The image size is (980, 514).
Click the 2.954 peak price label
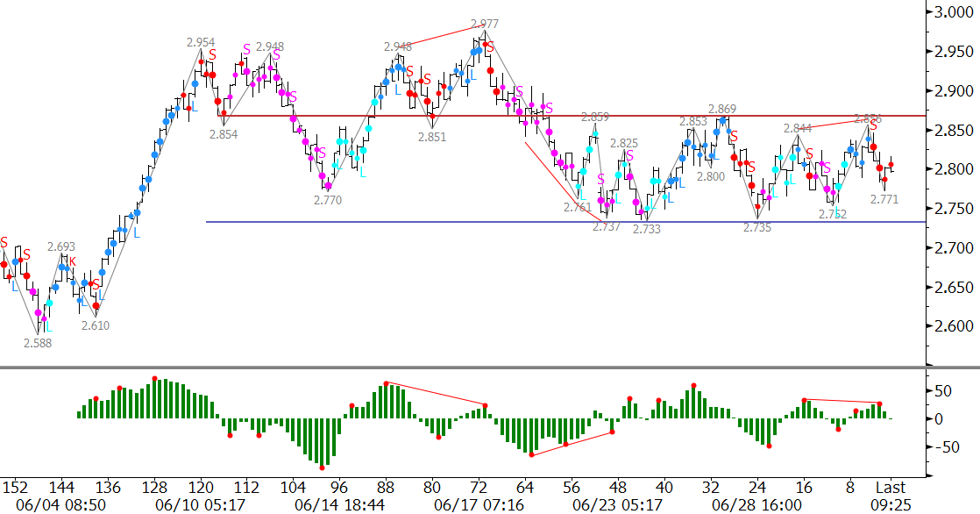pos(201,42)
